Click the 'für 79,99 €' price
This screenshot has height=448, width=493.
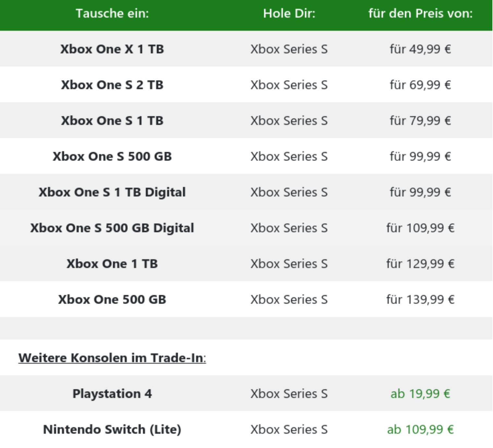(420, 120)
